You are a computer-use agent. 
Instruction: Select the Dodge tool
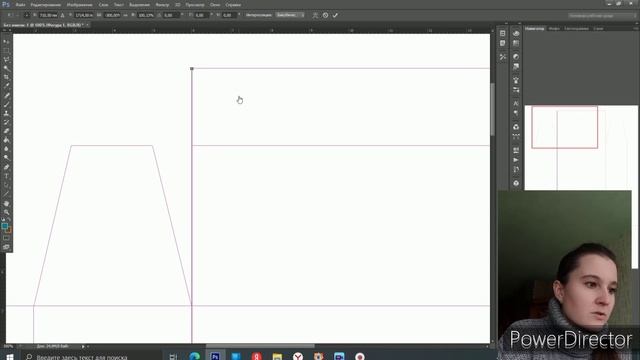pyautogui.click(x=6, y=158)
